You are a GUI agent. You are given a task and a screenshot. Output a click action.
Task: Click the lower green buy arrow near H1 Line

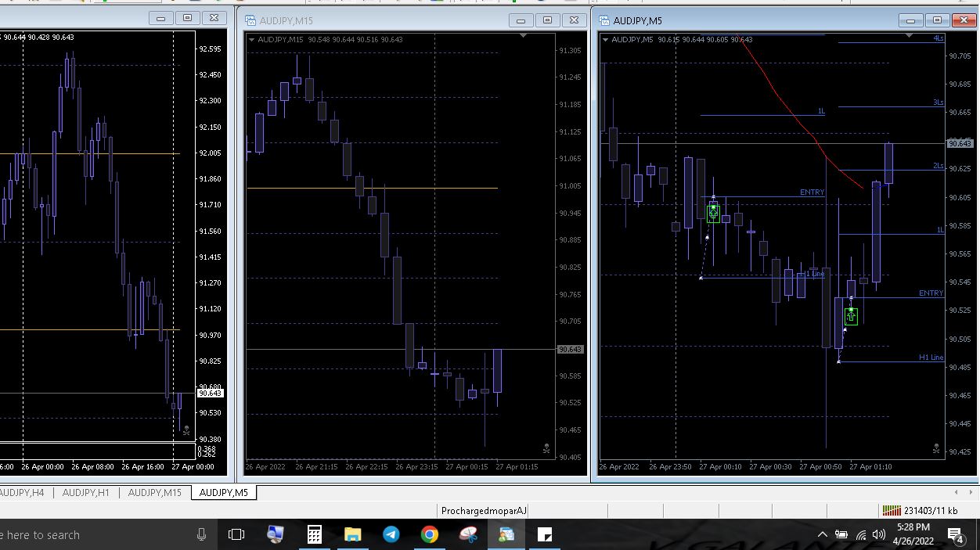tap(851, 316)
